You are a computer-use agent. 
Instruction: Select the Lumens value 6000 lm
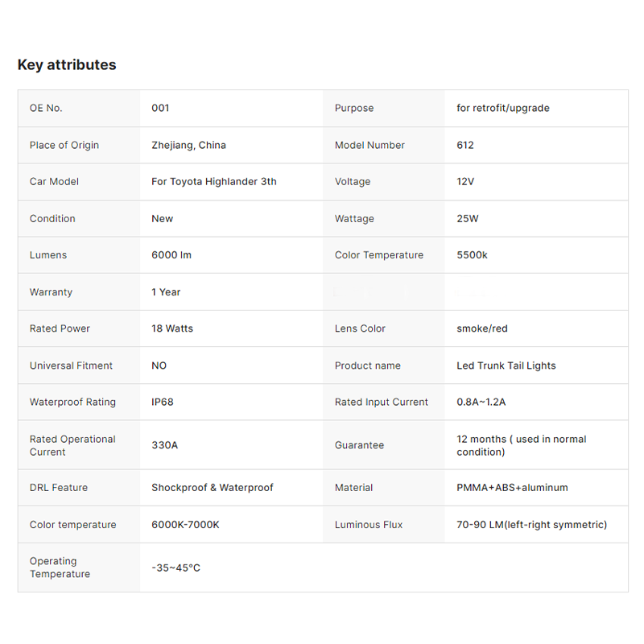(171, 255)
